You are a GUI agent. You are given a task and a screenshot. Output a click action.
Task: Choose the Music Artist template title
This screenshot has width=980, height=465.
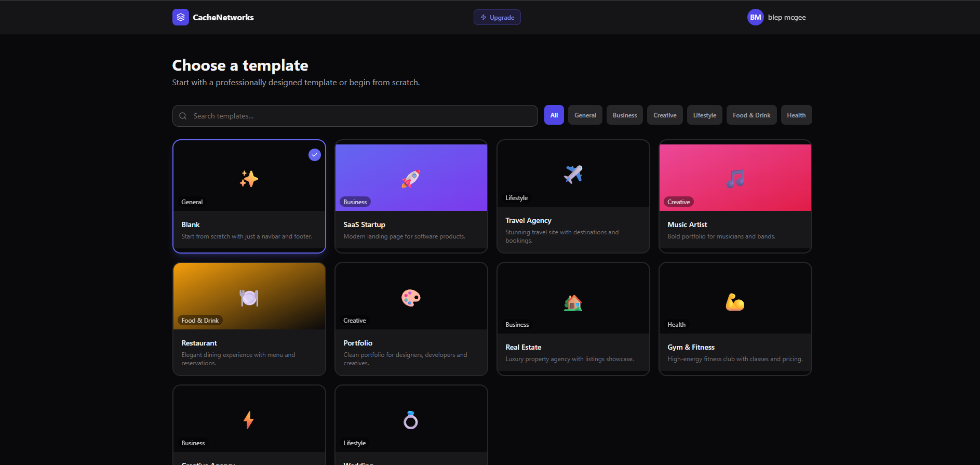tap(687, 224)
